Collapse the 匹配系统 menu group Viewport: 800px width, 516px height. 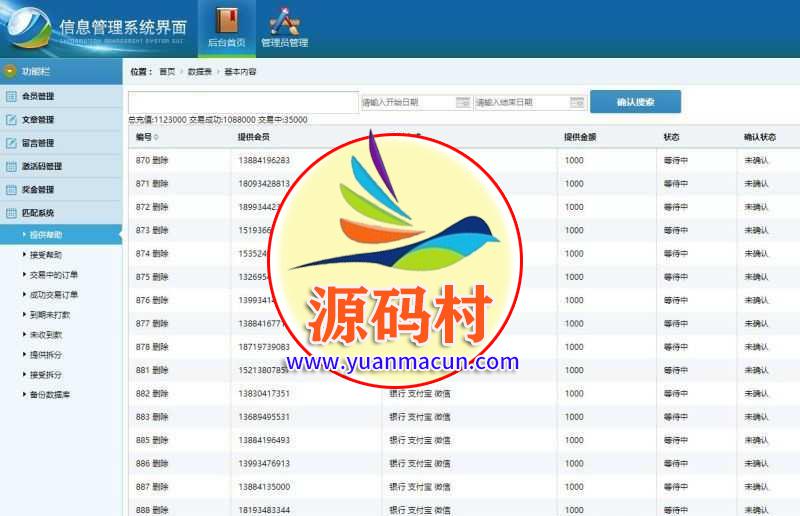click(12, 213)
